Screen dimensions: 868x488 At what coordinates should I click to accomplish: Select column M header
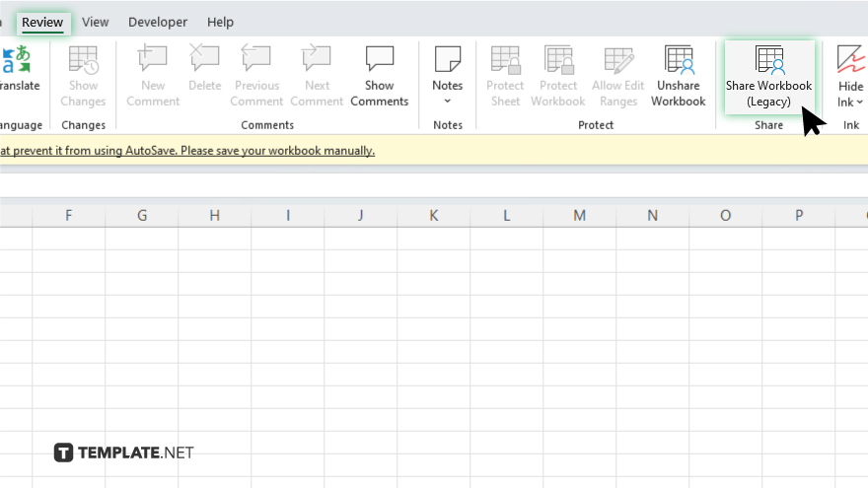(x=579, y=215)
